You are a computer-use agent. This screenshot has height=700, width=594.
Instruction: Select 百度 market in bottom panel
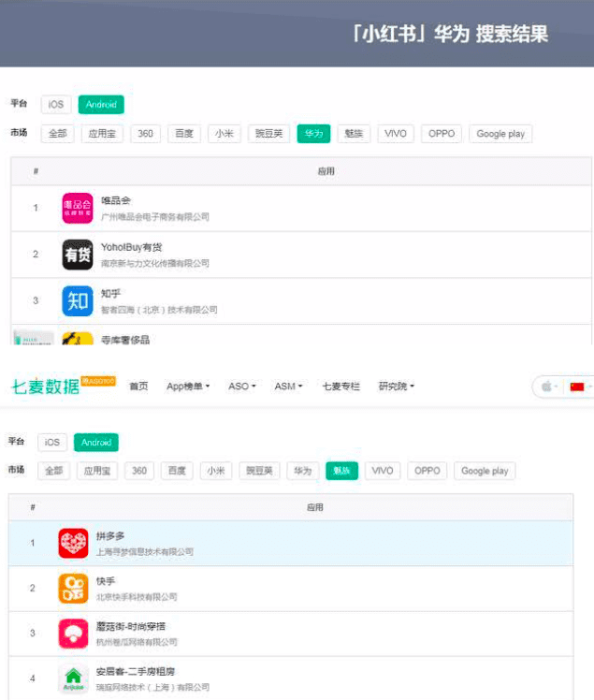(x=177, y=471)
